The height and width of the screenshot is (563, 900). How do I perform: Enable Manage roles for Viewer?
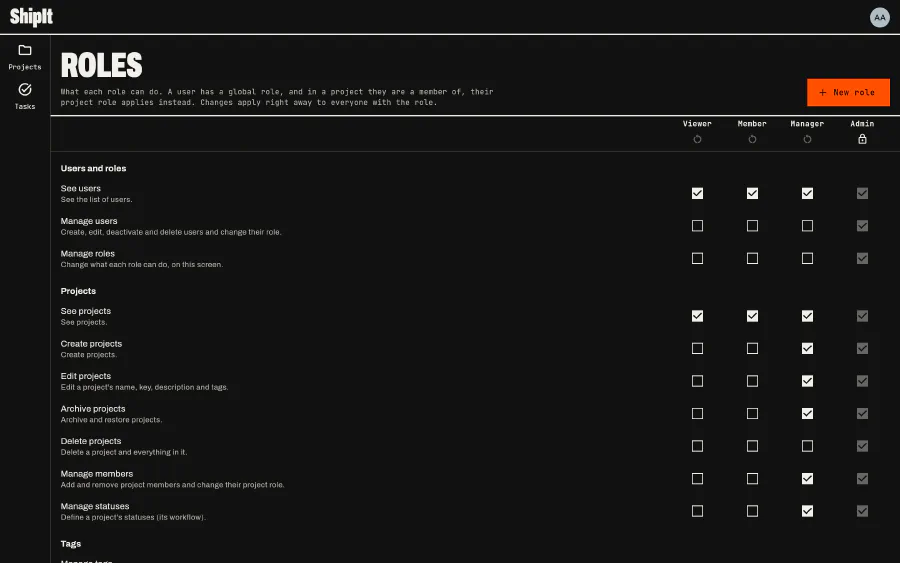pos(697,259)
